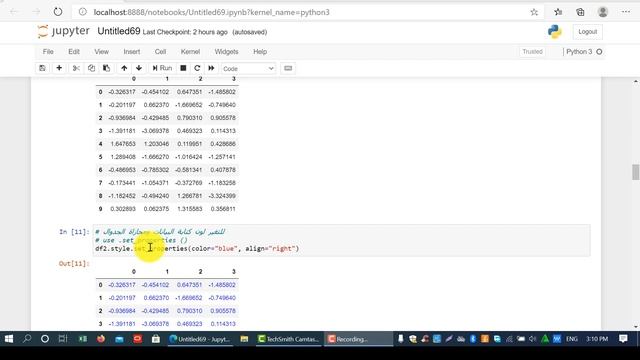This screenshot has width=640, height=360.
Task: Click the Out[11] output prompt
Action: pos(73,263)
